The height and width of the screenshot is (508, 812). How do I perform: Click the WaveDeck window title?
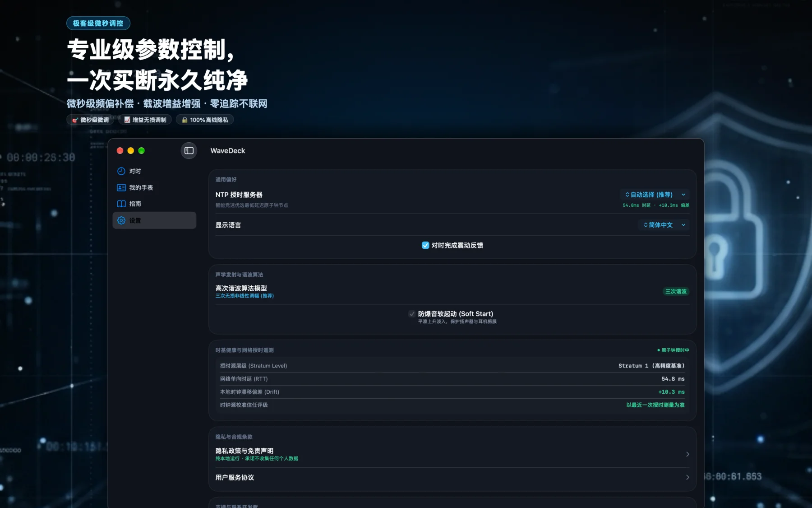point(228,151)
